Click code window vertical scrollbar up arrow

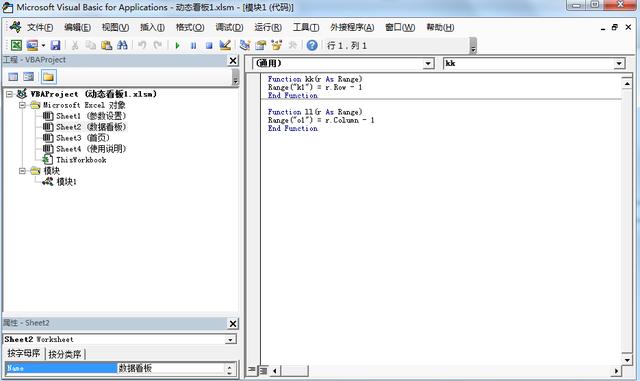[x=627, y=84]
